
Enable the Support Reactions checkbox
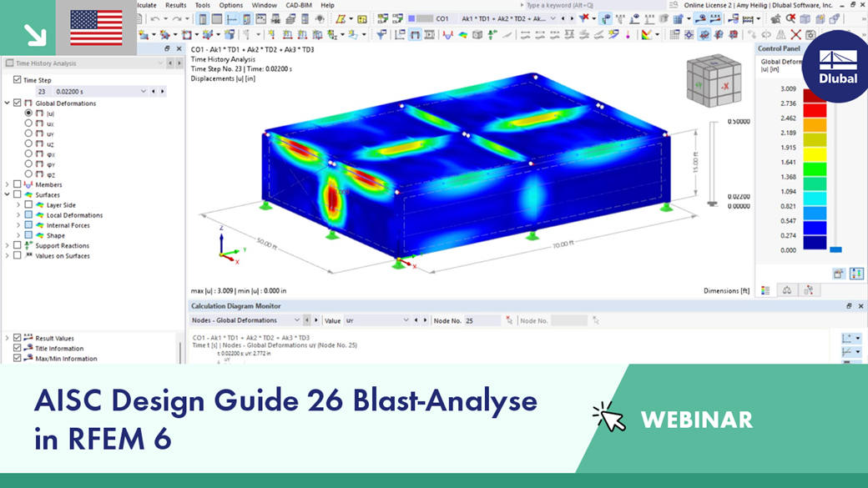[x=18, y=245]
